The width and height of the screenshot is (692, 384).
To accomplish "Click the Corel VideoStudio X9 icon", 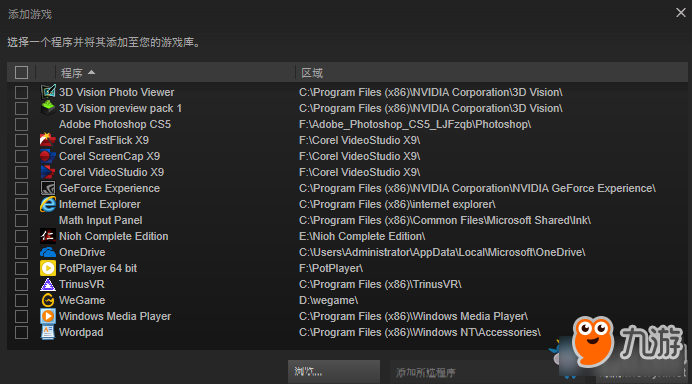I will coord(48,172).
